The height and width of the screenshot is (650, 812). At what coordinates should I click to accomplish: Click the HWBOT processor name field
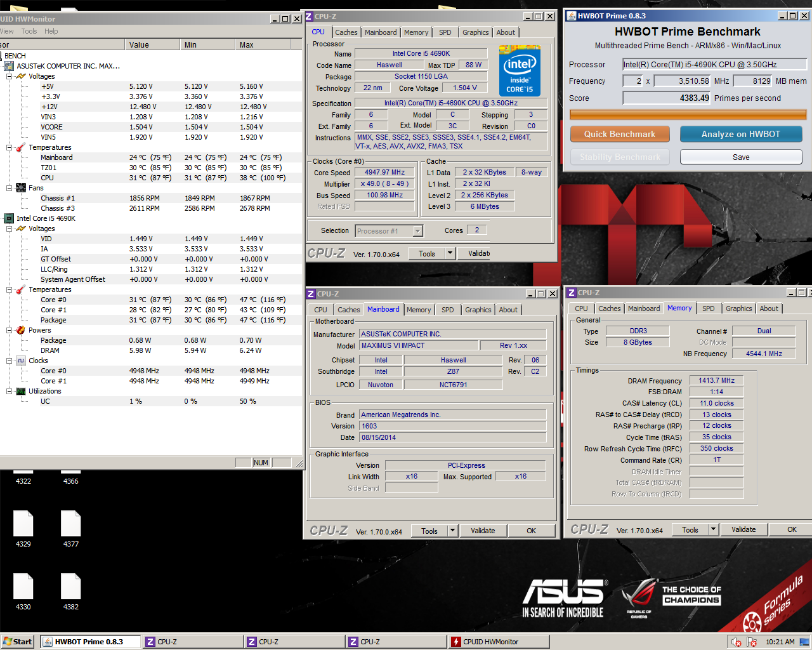[714, 64]
